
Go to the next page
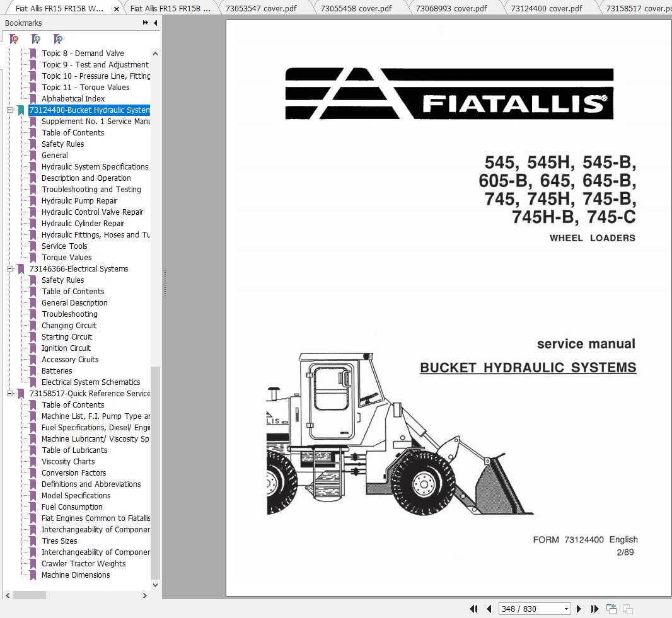point(579,609)
